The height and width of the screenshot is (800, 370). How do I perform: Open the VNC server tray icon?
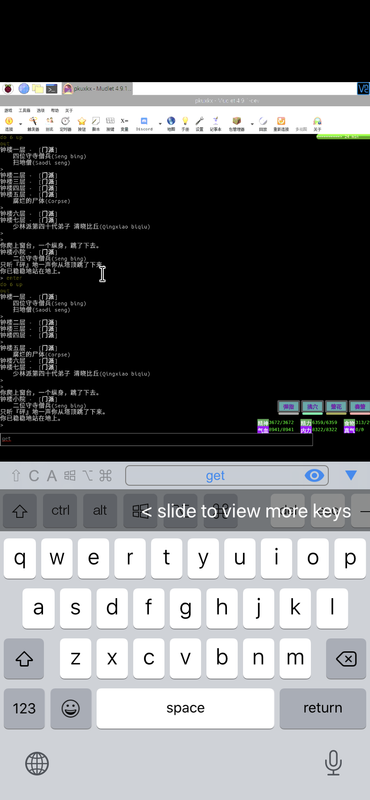click(x=363, y=89)
